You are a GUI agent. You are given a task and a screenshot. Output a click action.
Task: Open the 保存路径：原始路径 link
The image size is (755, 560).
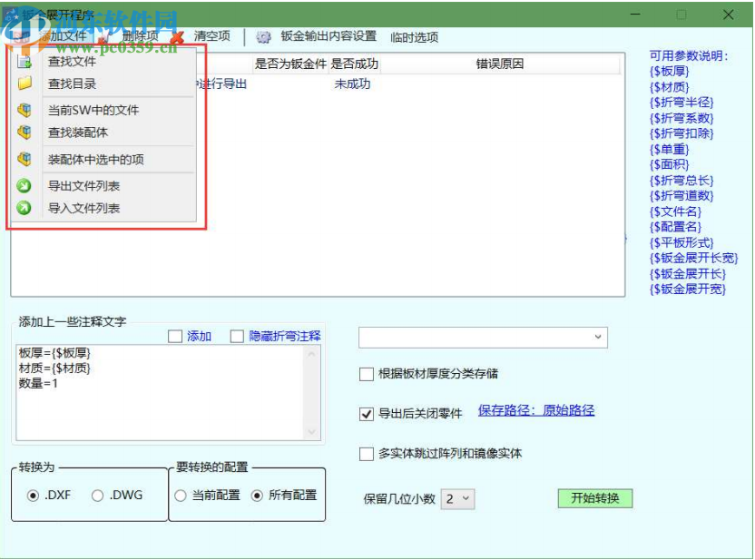[x=536, y=410]
